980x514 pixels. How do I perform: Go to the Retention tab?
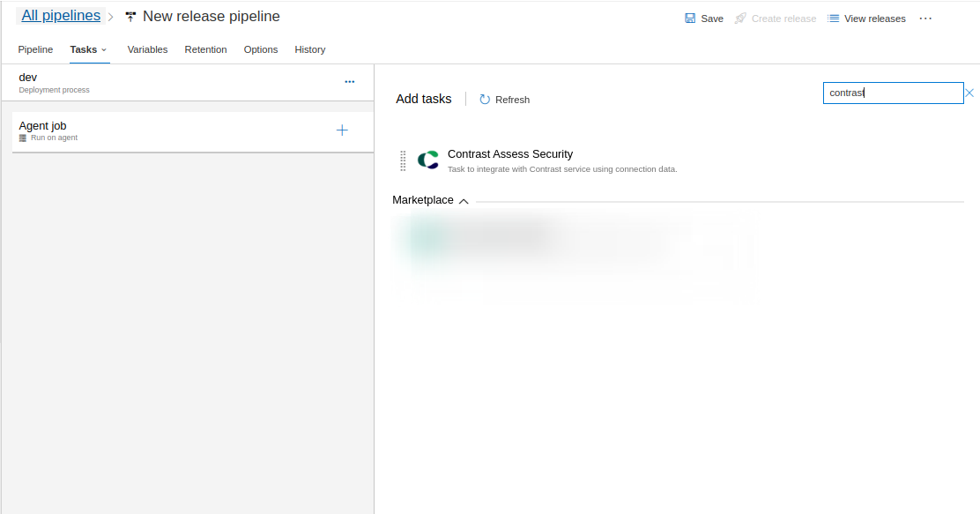(205, 49)
